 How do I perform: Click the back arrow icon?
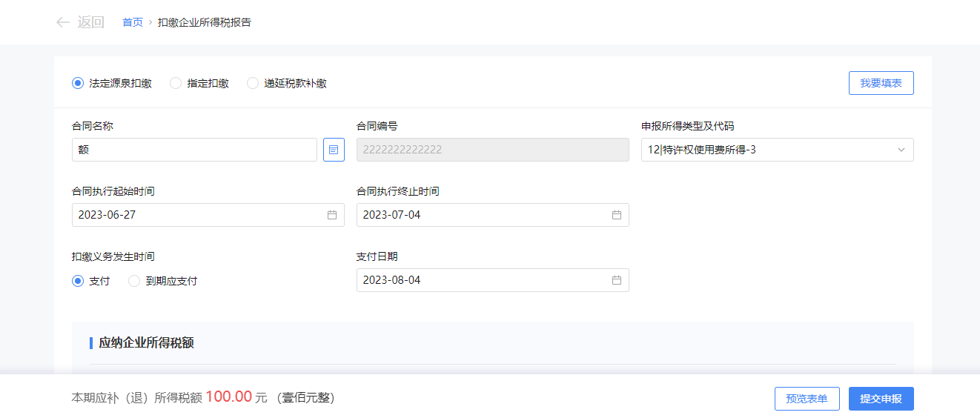coord(62,22)
